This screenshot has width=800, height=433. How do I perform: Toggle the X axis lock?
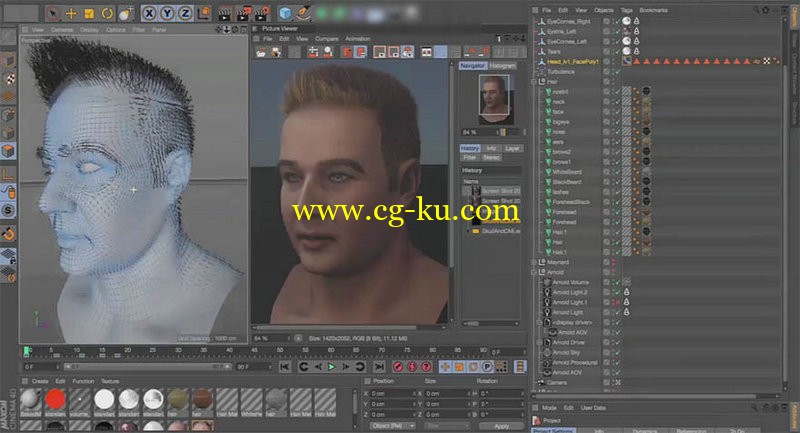(x=149, y=14)
